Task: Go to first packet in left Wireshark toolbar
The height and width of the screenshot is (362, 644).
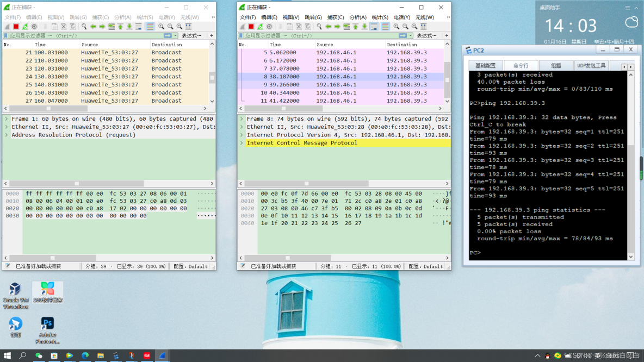Action: coord(120,26)
